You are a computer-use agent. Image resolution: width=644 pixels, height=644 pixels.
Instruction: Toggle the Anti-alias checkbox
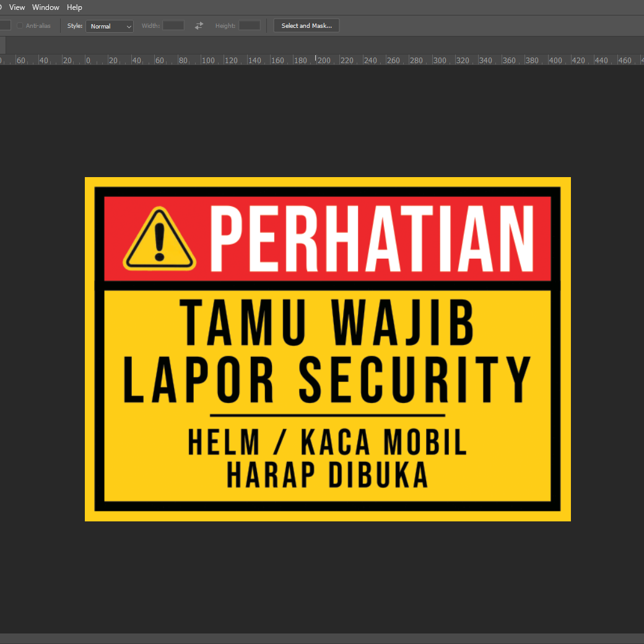[20, 25]
